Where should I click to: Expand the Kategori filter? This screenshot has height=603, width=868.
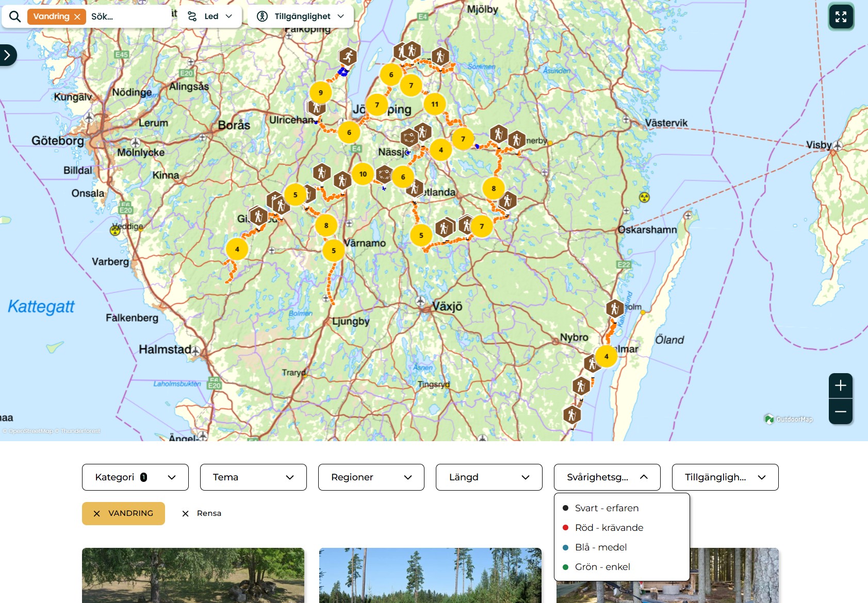click(x=135, y=477)
